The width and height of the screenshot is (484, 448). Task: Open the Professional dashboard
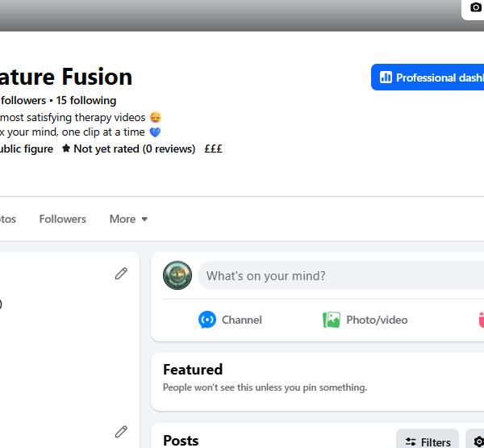click(428, 77)
